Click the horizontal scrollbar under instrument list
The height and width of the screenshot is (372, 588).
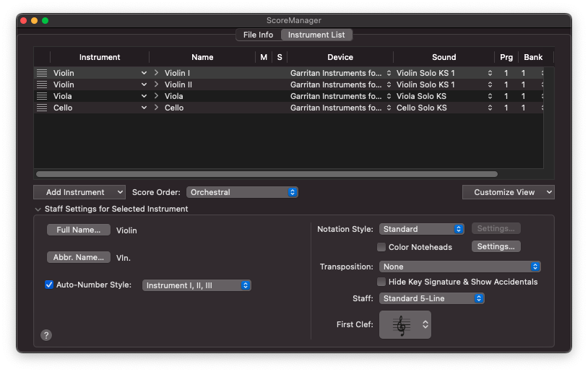point(267,174)
